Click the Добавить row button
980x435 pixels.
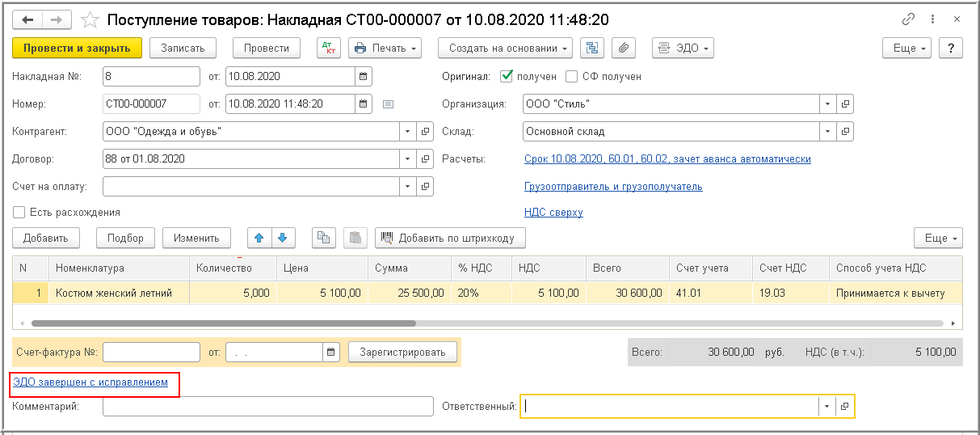point(46,238)
